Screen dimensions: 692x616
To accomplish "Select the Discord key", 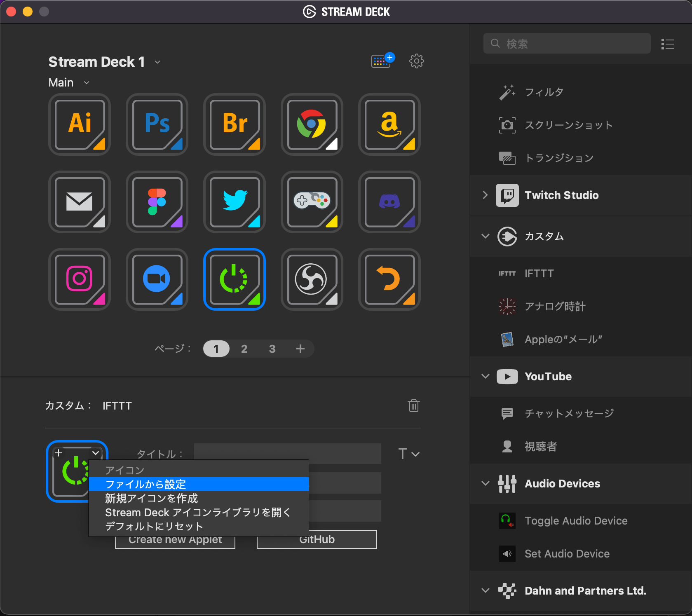I will click(x=389, y=202).
